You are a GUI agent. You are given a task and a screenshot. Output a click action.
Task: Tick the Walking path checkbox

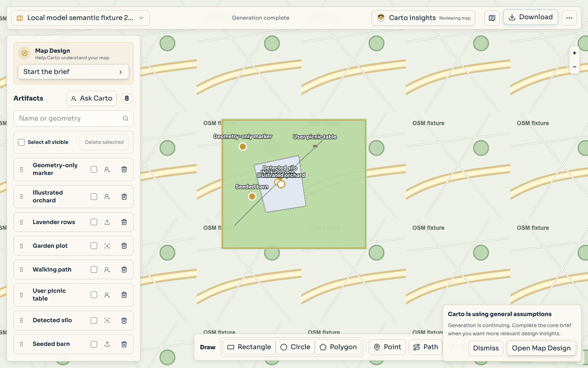(x=94, y=269)
